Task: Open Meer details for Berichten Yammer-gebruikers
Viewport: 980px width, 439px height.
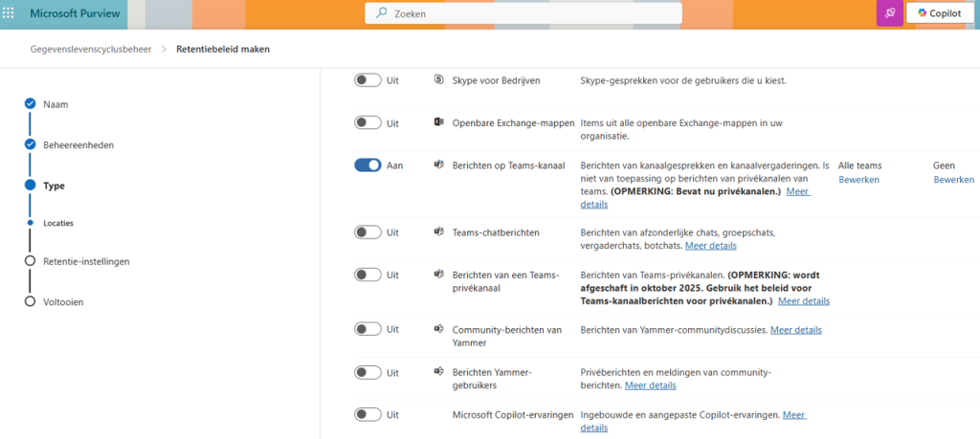Action: [x=650, y=385]
